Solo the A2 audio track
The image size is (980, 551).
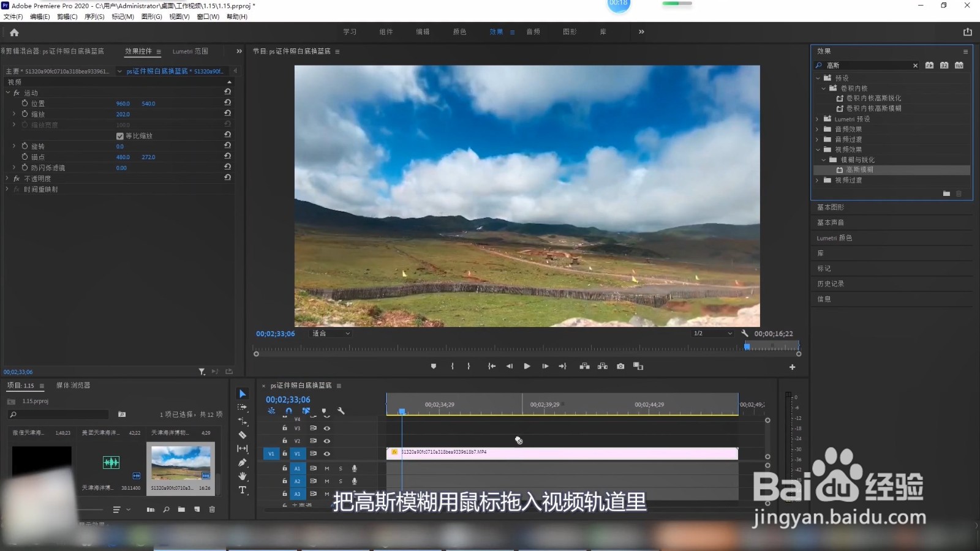[x=340, y=481]
